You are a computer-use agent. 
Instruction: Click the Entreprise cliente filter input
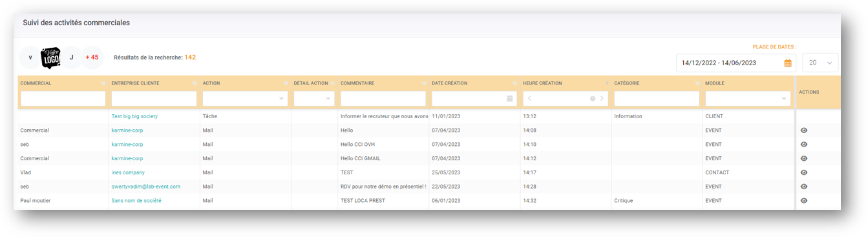point(154,99)
